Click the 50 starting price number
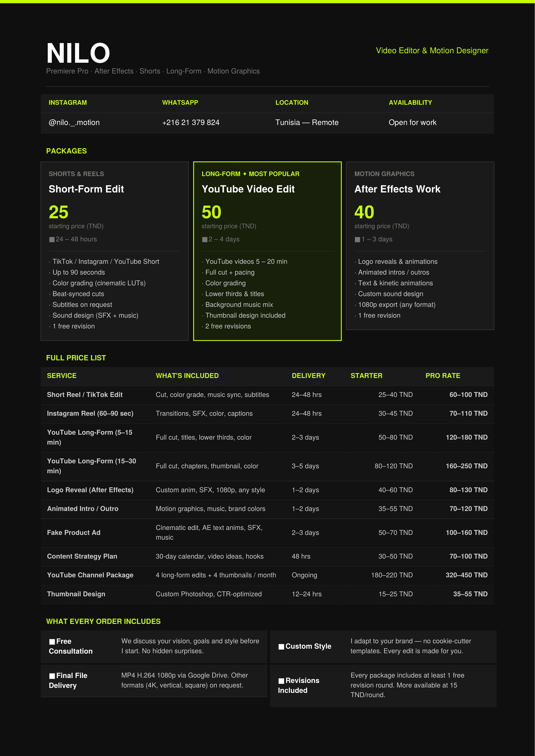The height and width of the screenshot is (756, 535). tap(212, 212)
